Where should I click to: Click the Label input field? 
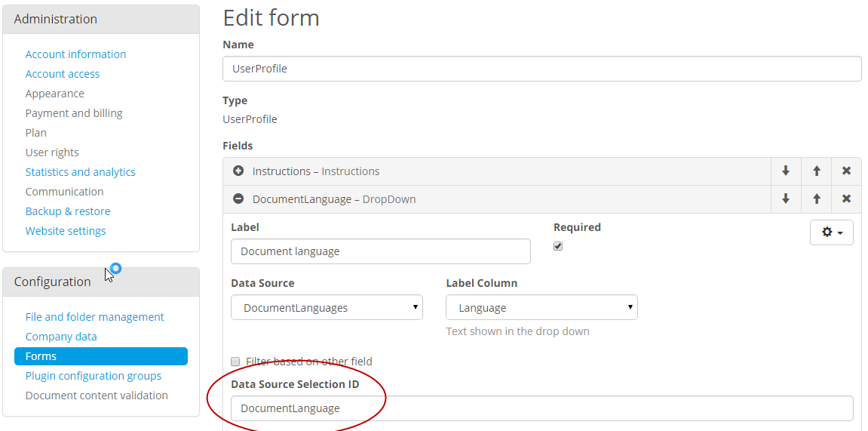(x=380, y=251)
